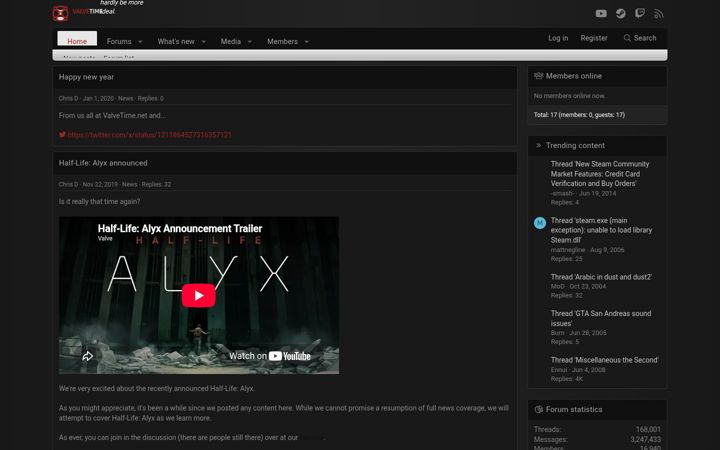The width and height of the screenshot is (720, 450).
Task: Click the 'Forum statistics' heading
Action: 574,409
